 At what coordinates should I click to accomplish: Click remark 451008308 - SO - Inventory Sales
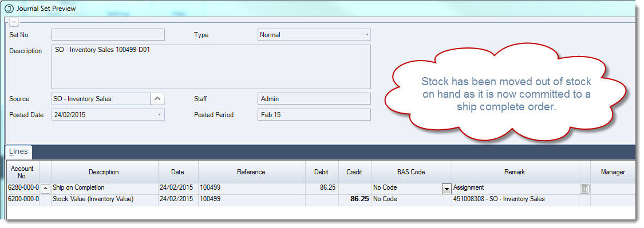click(515, 199)
